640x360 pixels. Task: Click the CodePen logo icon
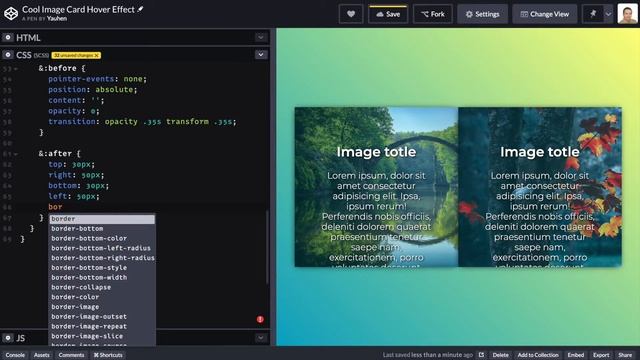pos(11,13)
